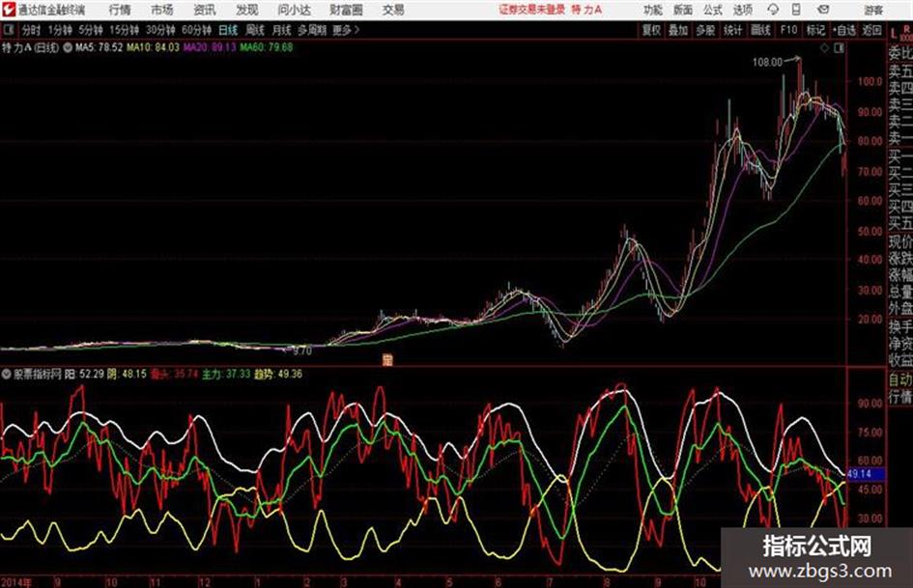This screenshot has height=588, width=913.
Task: Click the 复权 toolbar button
Action: [x=651, y=30]
